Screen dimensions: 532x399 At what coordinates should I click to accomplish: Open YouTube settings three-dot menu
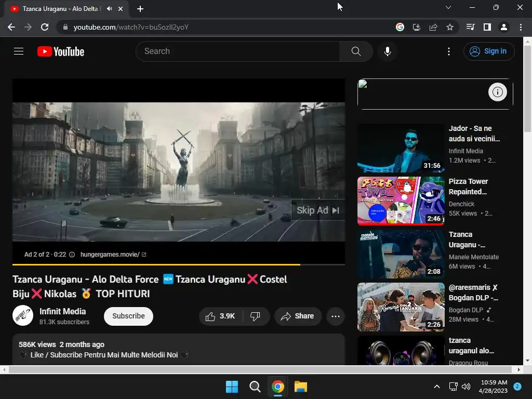[449, 51]
